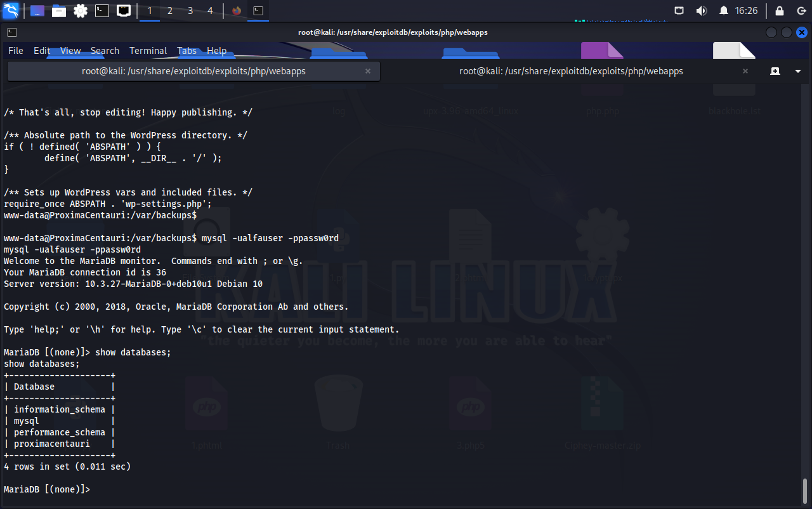Screen dimensions: 812x509
Task: Open the tab list dropdown arrow
Action: pos(798,71)
